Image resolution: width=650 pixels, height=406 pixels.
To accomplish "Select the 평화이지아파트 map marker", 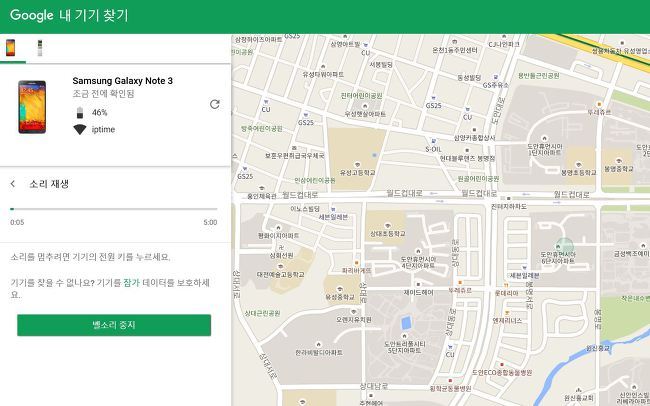I will click(x=278, y=228).
